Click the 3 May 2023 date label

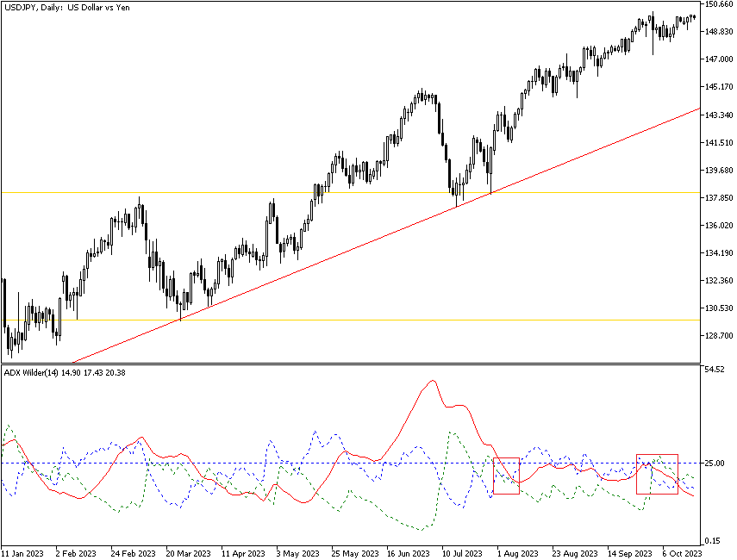pyautogui.click(x=297, y=552)
